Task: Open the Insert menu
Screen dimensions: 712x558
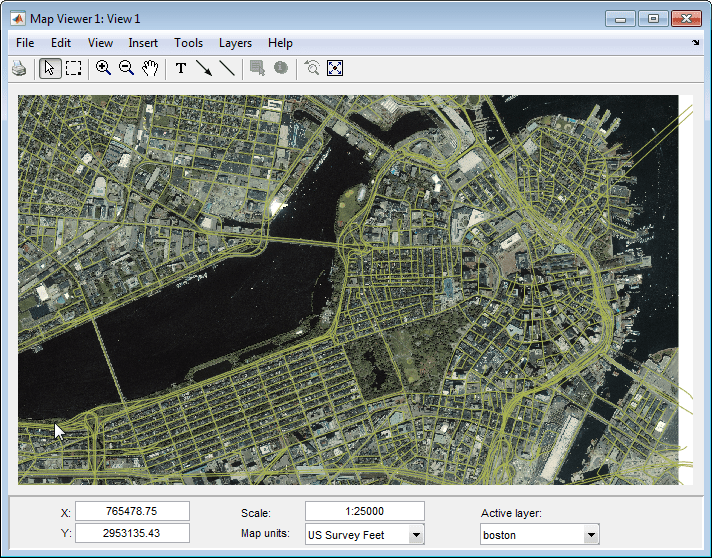Action: (143, 43)
